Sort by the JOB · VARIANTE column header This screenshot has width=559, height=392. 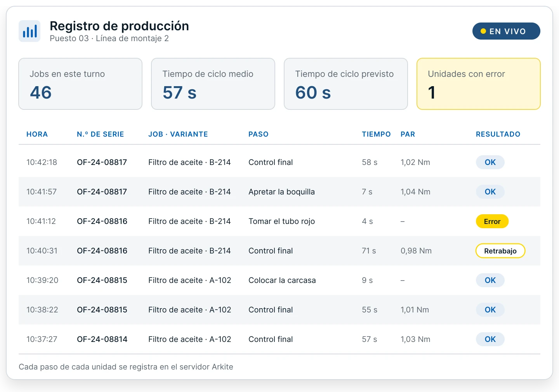coord(178,134)
